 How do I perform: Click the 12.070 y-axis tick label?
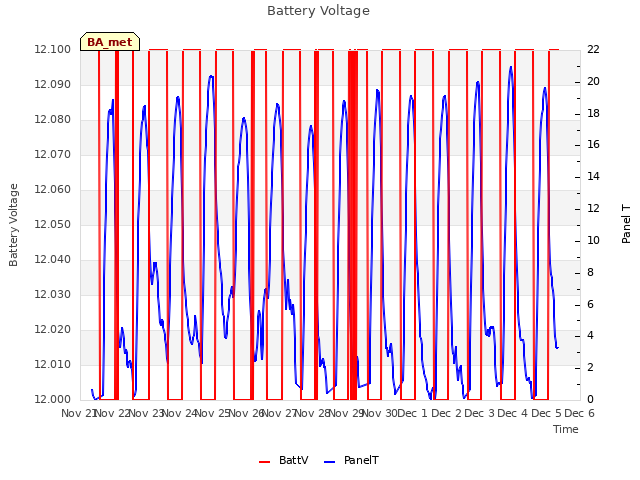(52, 154)
